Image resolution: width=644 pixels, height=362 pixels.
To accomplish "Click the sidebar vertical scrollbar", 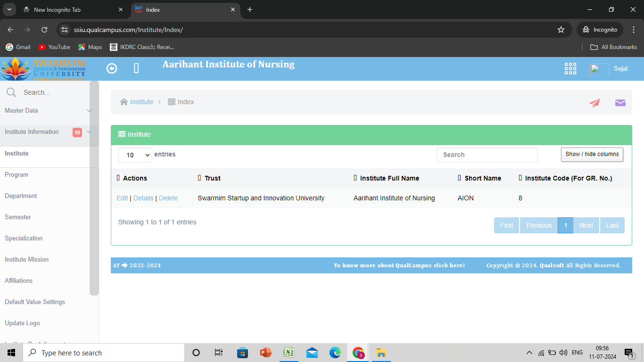I will coord(94,189).
